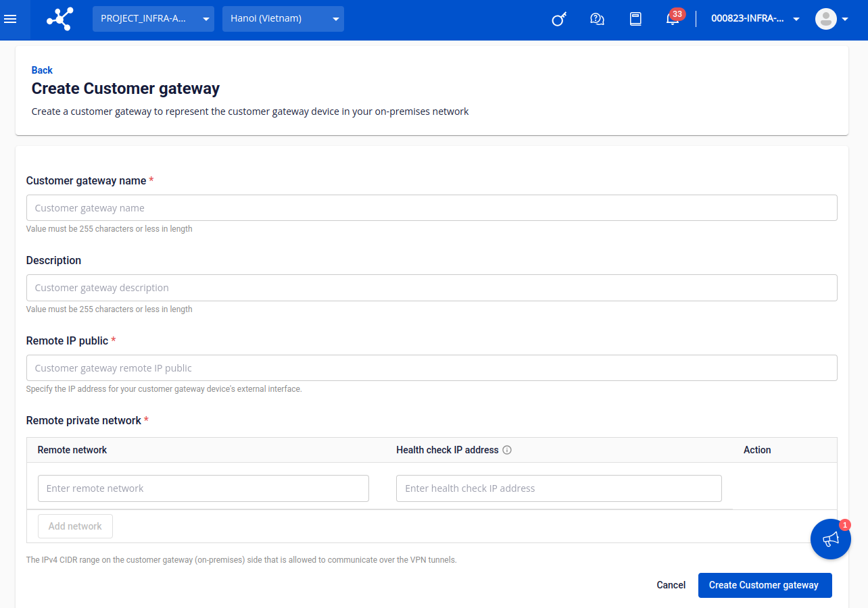
Task: Click the cloud portal logo icon
Action: pyautogui.click(x=59, y=19)
